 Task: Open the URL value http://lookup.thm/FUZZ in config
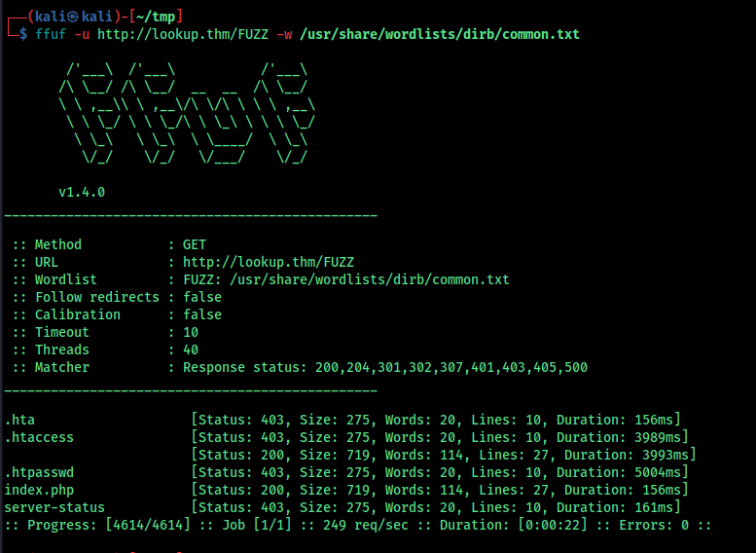point(269,262)
